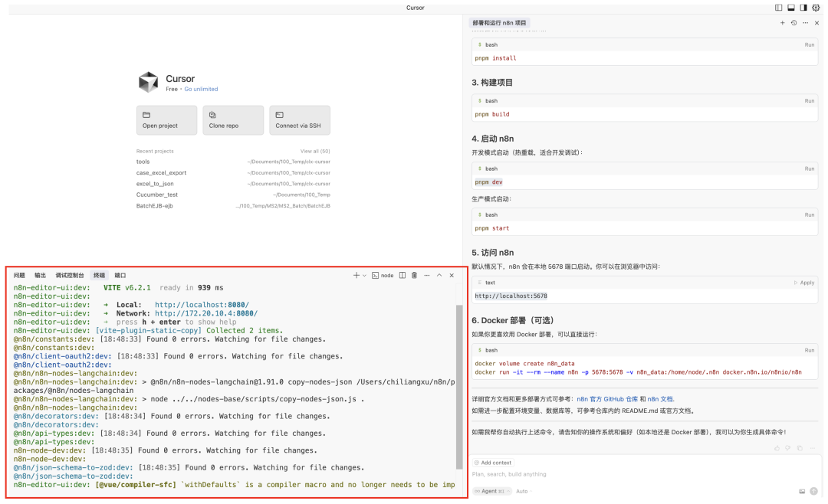
Task: Open terminal panel more actions ellipsis
Action: (x=427, y=276)
